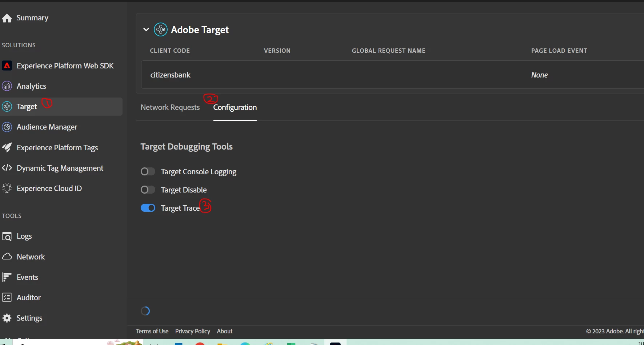Image resolution: width=644 pixels, height=345 pixels.
Task: Collapse the Adobe Target section chevron
Action: [146, 29]
